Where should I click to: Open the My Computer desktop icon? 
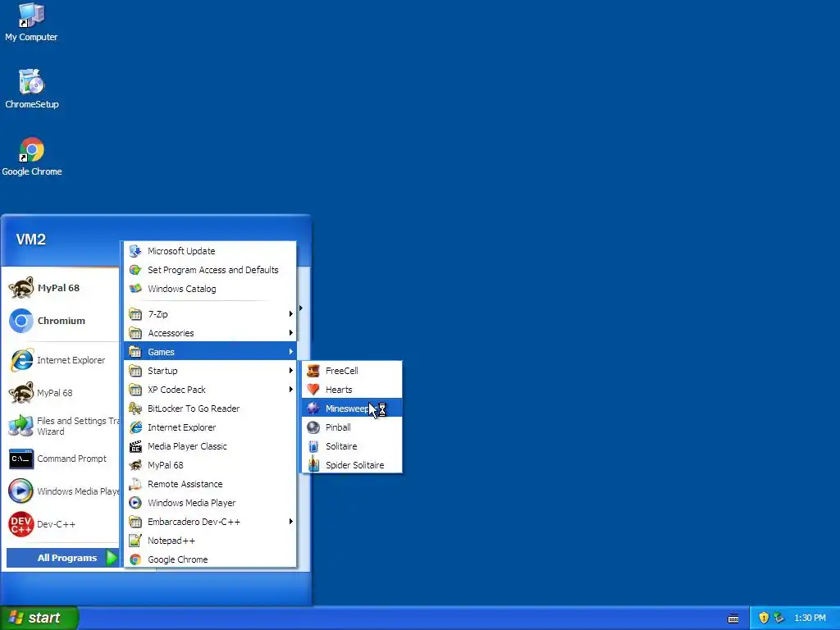pyautogui.click(x=31, y=22)
